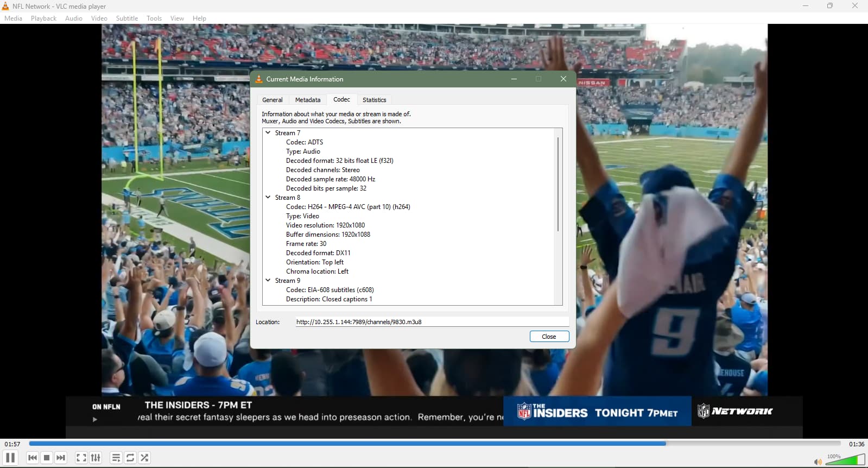Skip to next media in playlist
Screen dimensions: 868x468
pyautogui.click(x=61, y=458)
